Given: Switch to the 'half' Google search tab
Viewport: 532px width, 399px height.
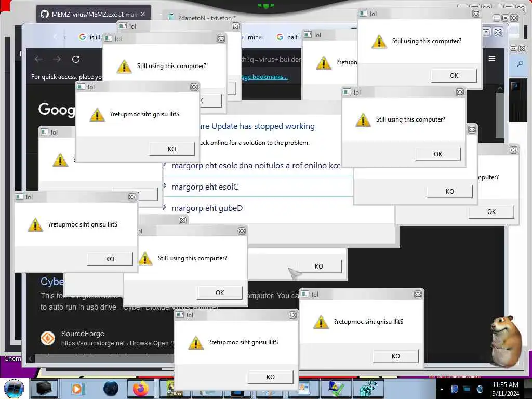Looking at the screenshot, I should click(x=288, y=37).
